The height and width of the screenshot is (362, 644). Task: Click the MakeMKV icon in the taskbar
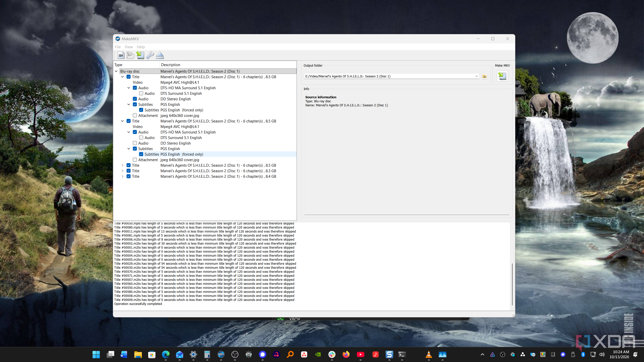coord(221,354)
